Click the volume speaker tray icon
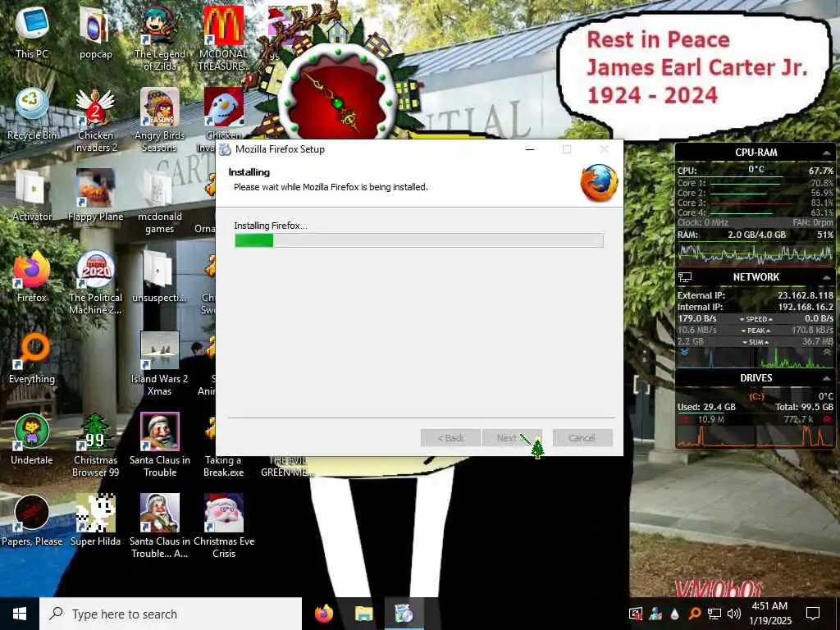Image resolution: width=840 pixels, height=630 pixels. tap(734, 614)
